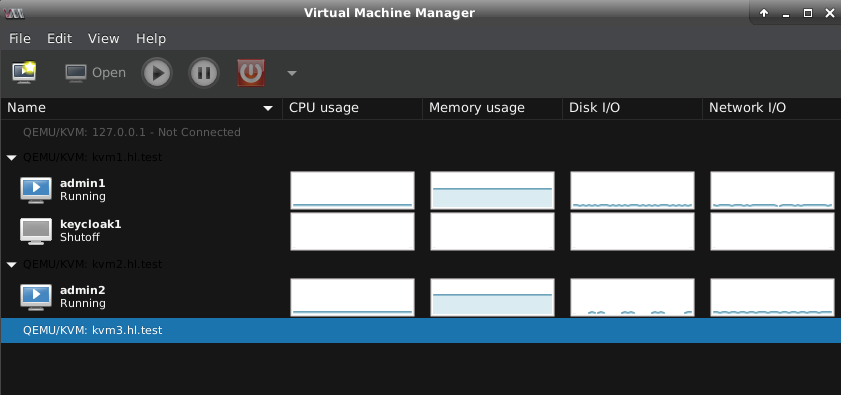Click the Pause virtual machine button
Image resolution: width=841 pixels, height=395 pixels.
point(204,72)
